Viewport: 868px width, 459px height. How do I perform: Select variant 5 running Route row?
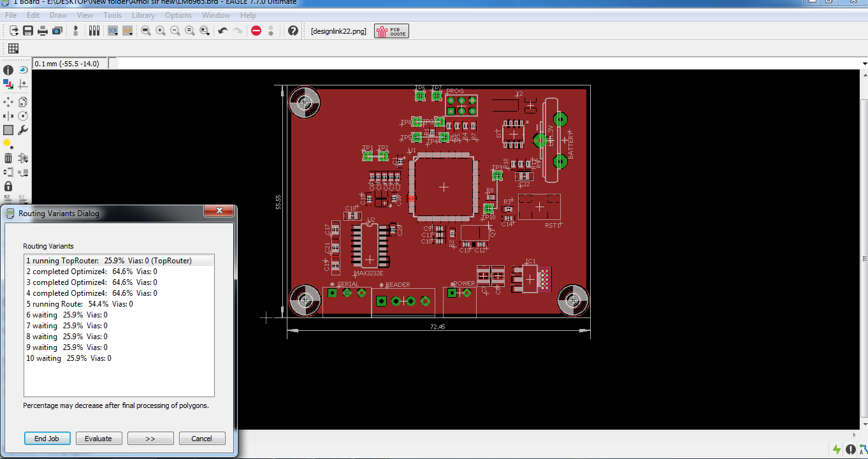[119, 304]
